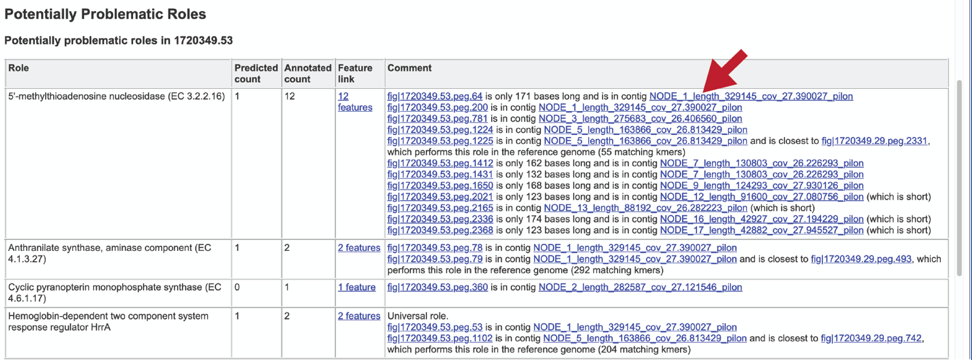This screenshot has width=972, height=360.
Task: Open reference feature fig|1720349.29.peg.493
Action: pyautogui.click(x=861, y=259)
